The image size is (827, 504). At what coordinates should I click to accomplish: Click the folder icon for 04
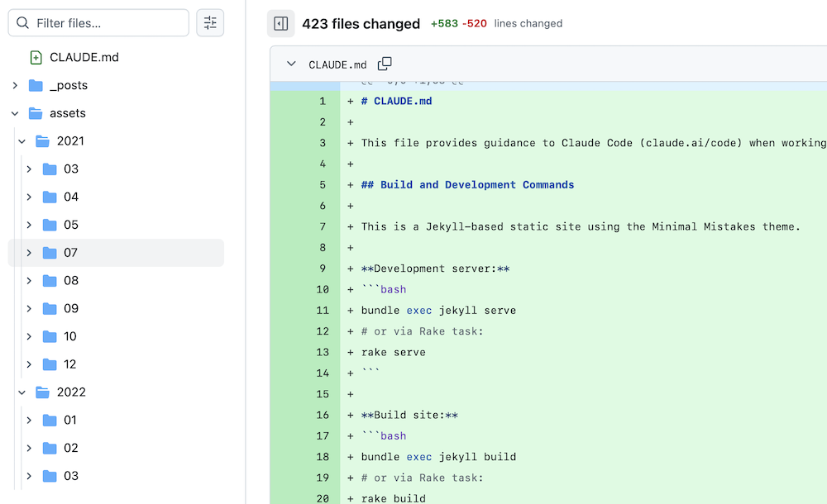click(x=50, y=197)
